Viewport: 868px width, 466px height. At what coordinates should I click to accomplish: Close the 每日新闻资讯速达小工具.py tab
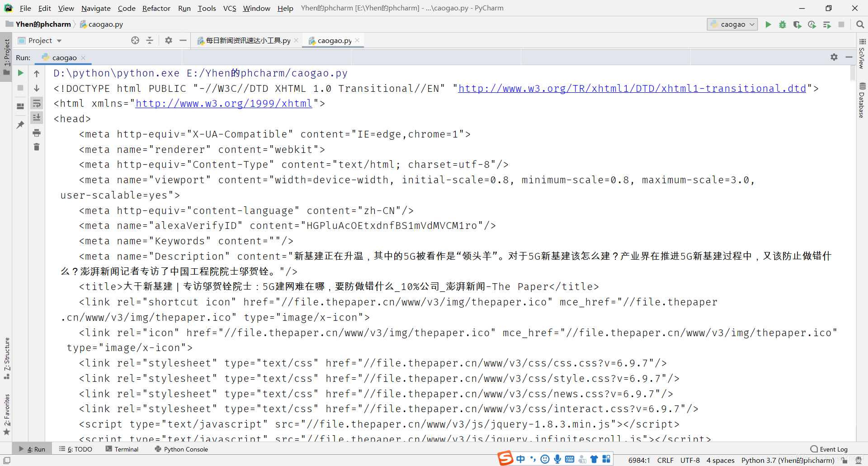tap(296, 40)
